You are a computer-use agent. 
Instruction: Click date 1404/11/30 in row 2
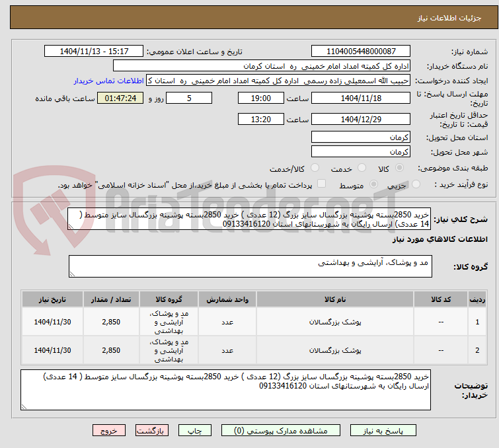[x=52, y=350]
